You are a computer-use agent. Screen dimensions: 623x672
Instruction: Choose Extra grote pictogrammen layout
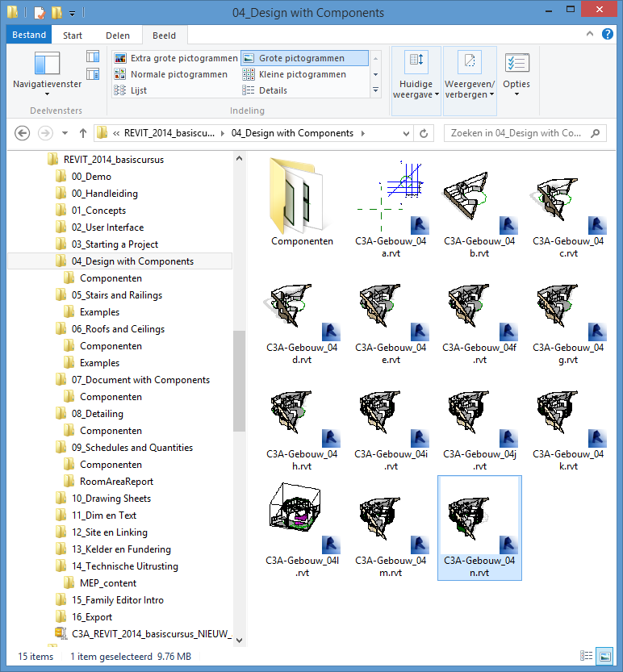pos(175,58)
